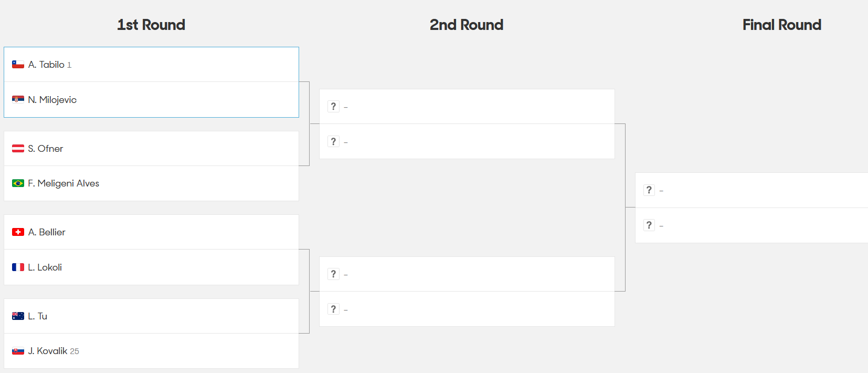Click top question-mark placeholder in Final Round
The width and height of the screenshot is (868, 373).
click(x=649, y=190)
